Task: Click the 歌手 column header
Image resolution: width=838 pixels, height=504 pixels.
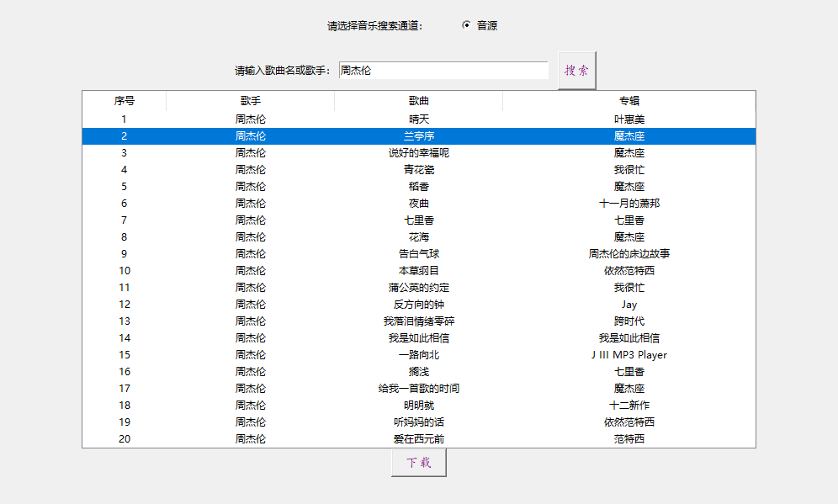Action: point(249,99)
